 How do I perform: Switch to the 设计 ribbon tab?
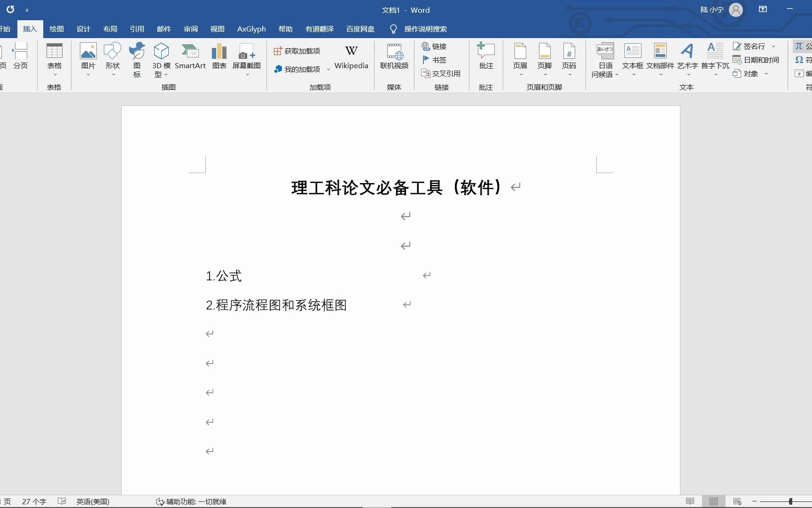point(83,29)
